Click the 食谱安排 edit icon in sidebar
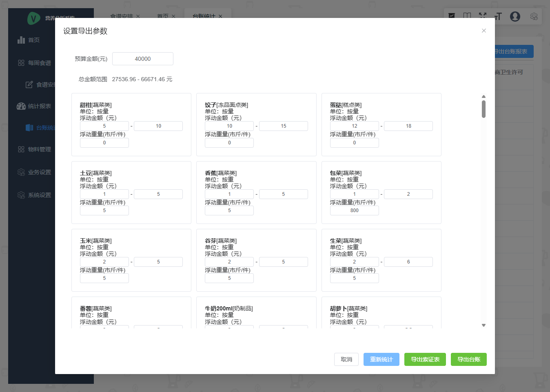 click(x=29, y=84)
